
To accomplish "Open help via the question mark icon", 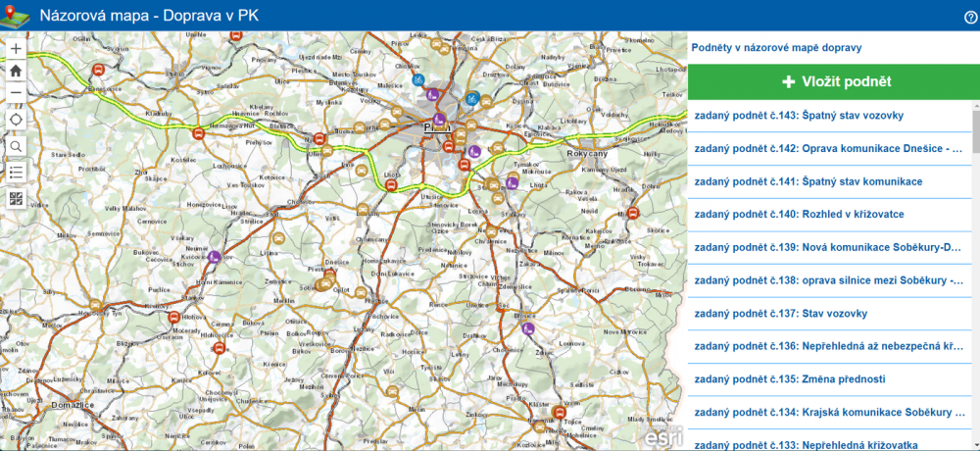I will pyautogui.click(x=970, y=16).
